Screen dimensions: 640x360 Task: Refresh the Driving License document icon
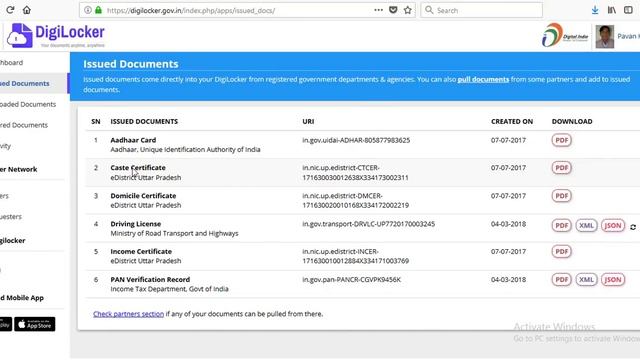[633, 227]
